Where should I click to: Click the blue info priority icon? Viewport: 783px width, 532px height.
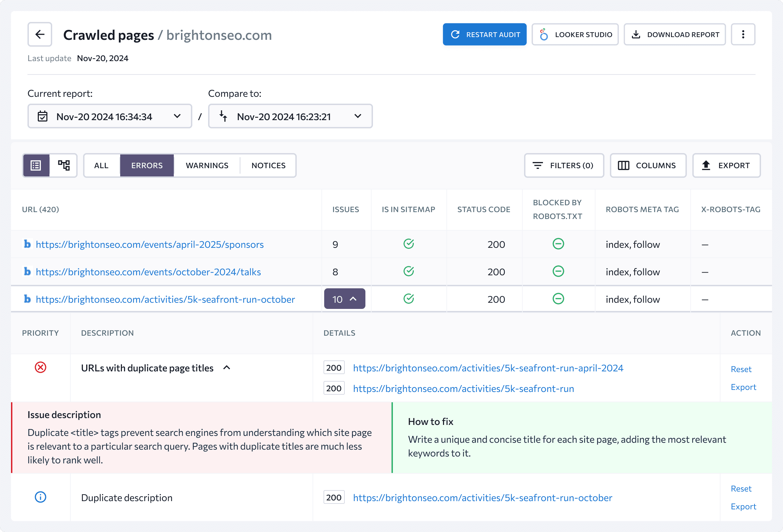click(x=41, y=497)
